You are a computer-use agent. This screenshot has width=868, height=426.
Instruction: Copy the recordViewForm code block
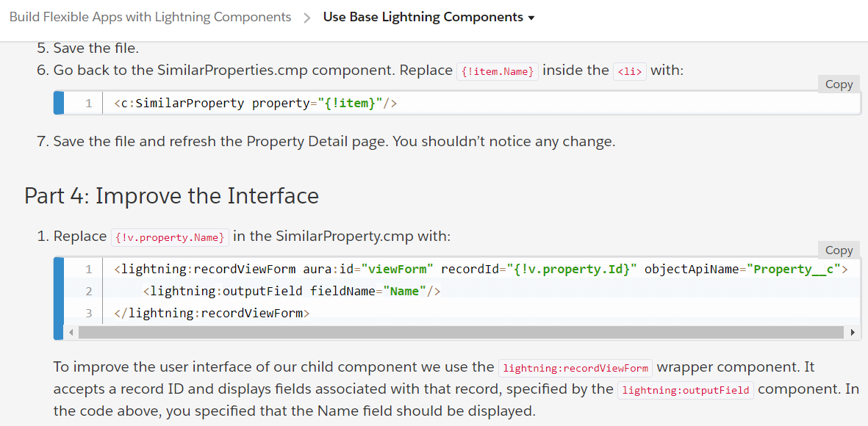point(839,250)
